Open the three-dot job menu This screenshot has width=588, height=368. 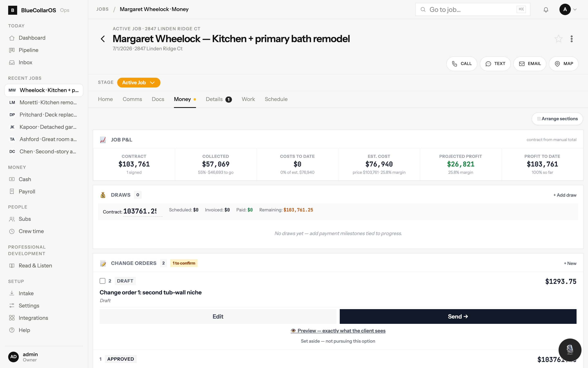coord(571,39)
